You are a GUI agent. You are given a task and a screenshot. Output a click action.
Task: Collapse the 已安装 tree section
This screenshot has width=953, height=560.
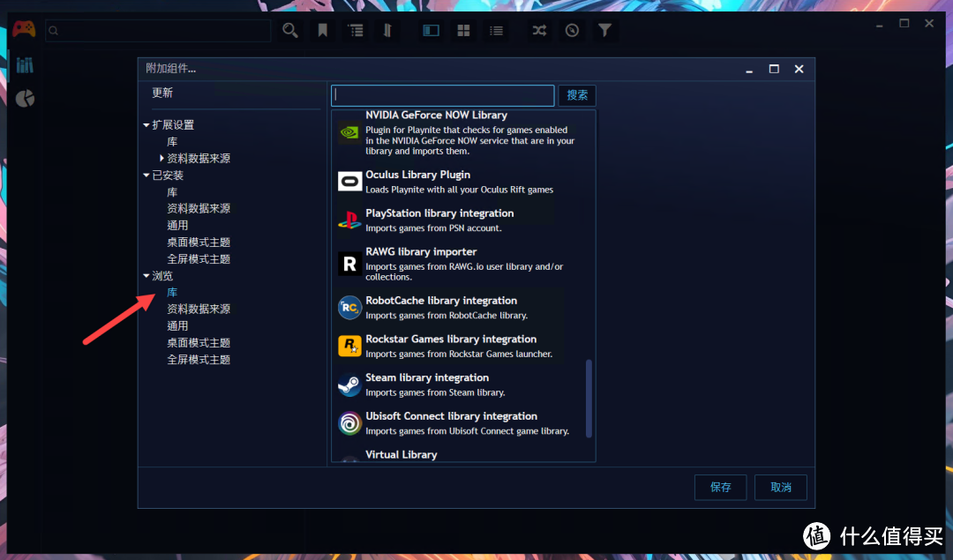[x=146, y=175]
